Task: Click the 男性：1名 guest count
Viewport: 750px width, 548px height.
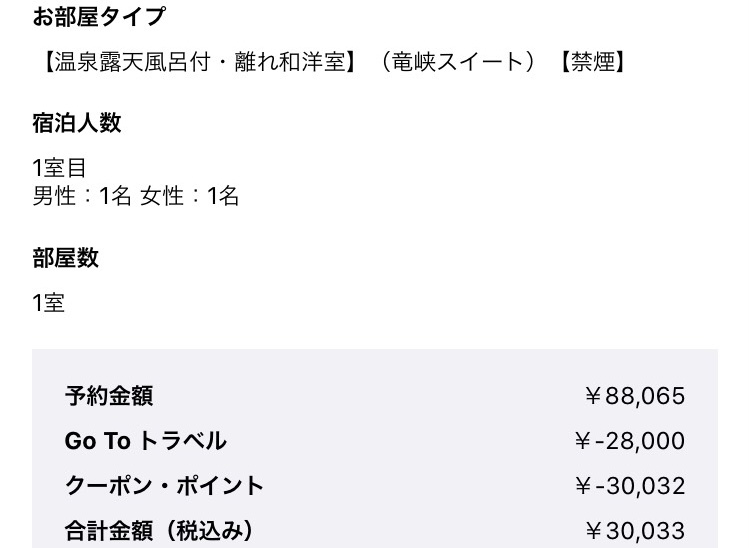Action: click(x=82, y=196)
